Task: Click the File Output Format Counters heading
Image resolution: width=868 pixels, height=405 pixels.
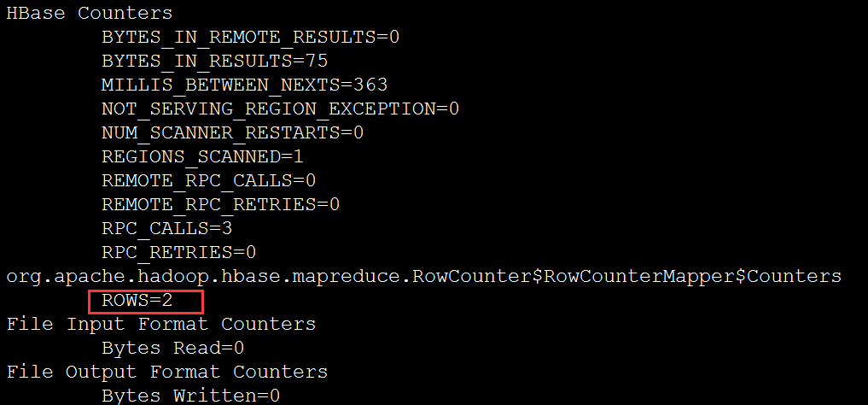Action: point(166,372)
